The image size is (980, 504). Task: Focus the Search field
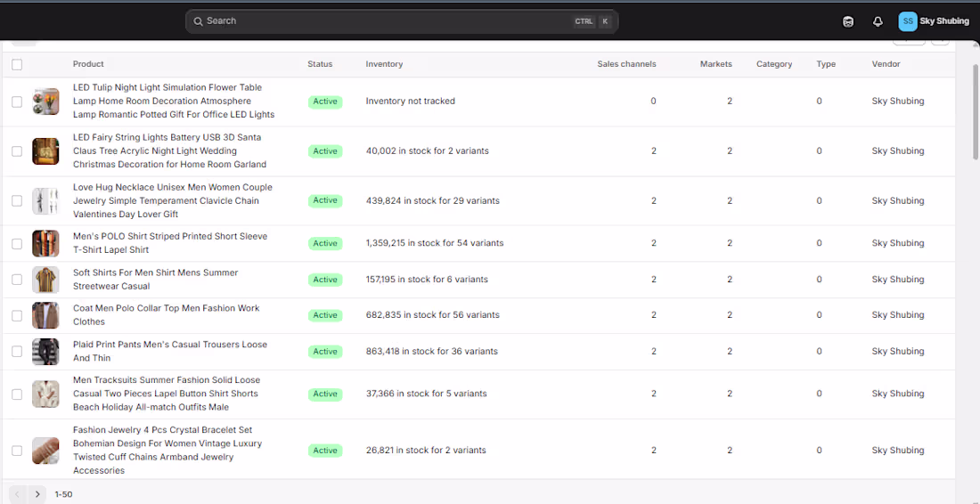click(x=402, y=21)
